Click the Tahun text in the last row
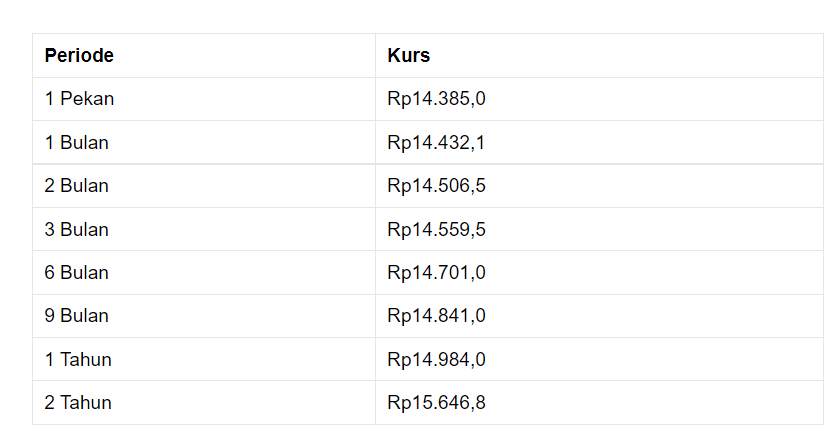 click(x=86, y=402)
